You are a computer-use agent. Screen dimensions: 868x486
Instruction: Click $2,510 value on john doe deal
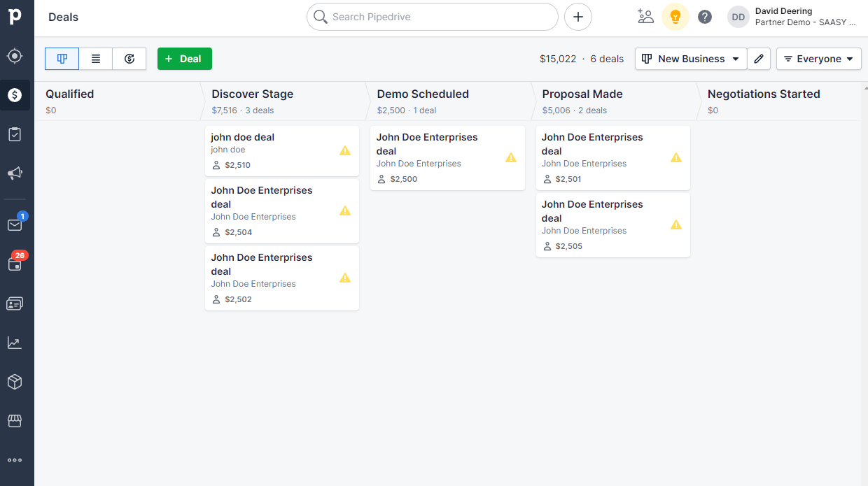point(238,165)
